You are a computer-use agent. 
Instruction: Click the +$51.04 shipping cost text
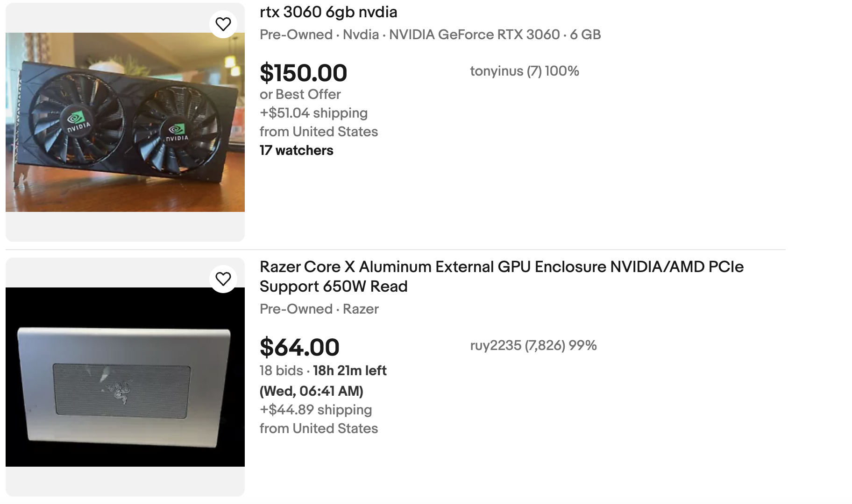coord(313,112)
